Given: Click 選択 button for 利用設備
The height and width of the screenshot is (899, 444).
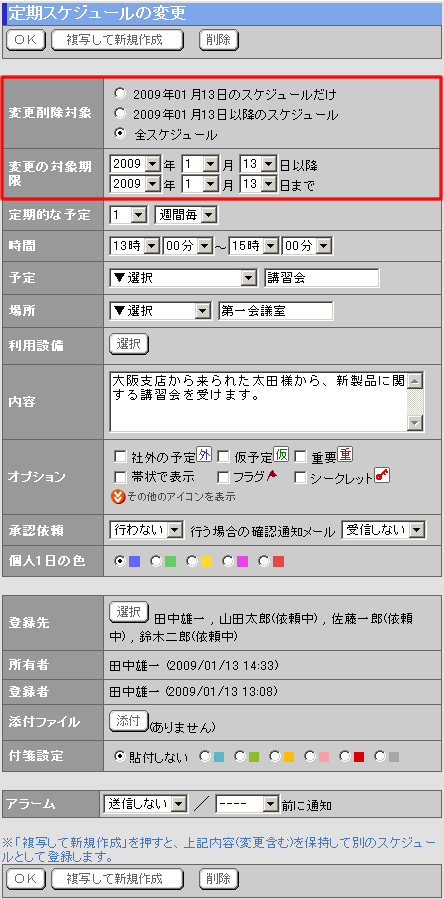Looking at the screenshot, I should tap(129, 344).
